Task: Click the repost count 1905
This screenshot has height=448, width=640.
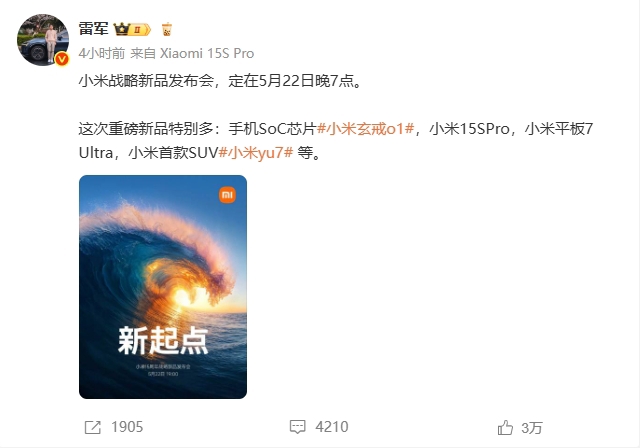Action: tap(127, 427)
